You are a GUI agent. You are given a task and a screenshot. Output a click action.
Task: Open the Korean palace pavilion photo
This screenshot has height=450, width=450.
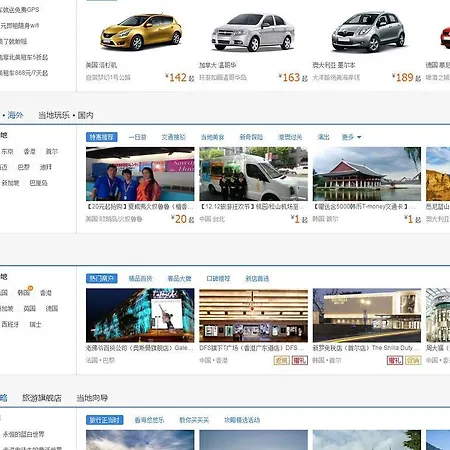click(x=367, y=174)
